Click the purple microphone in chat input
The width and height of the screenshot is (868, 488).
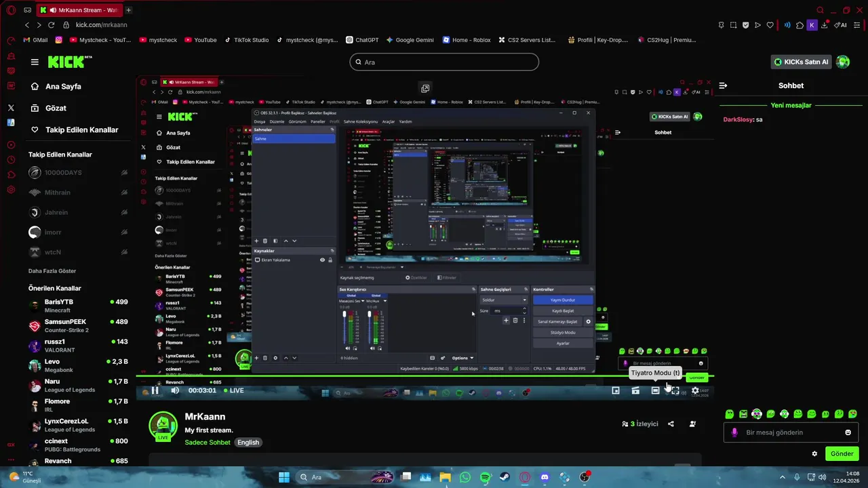734,432
